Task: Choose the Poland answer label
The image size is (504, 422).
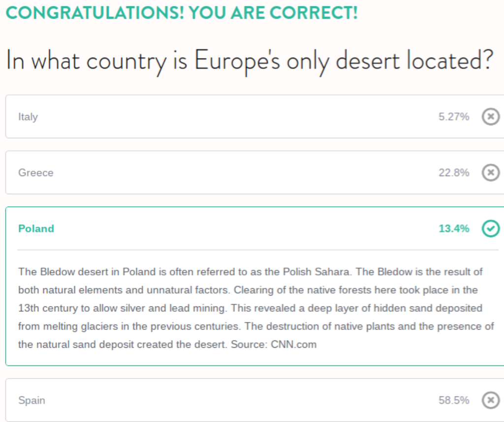Action: (36, 228)
